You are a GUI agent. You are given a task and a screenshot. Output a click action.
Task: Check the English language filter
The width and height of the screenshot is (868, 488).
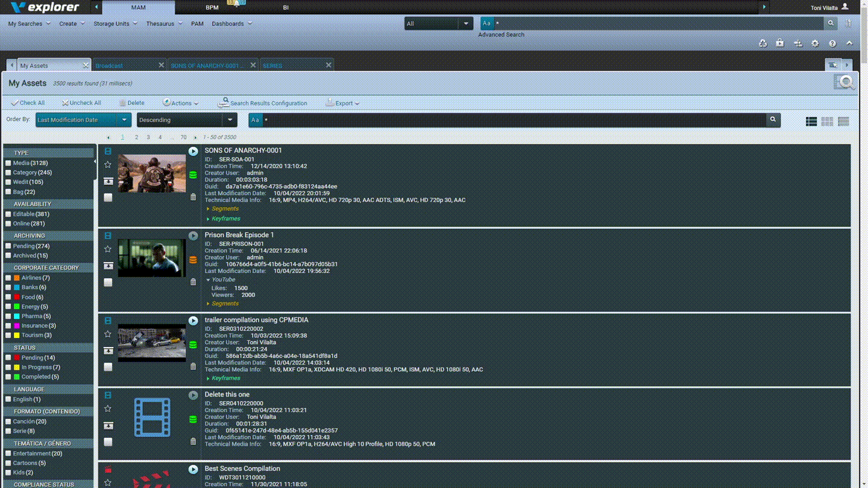click(8, 399)
